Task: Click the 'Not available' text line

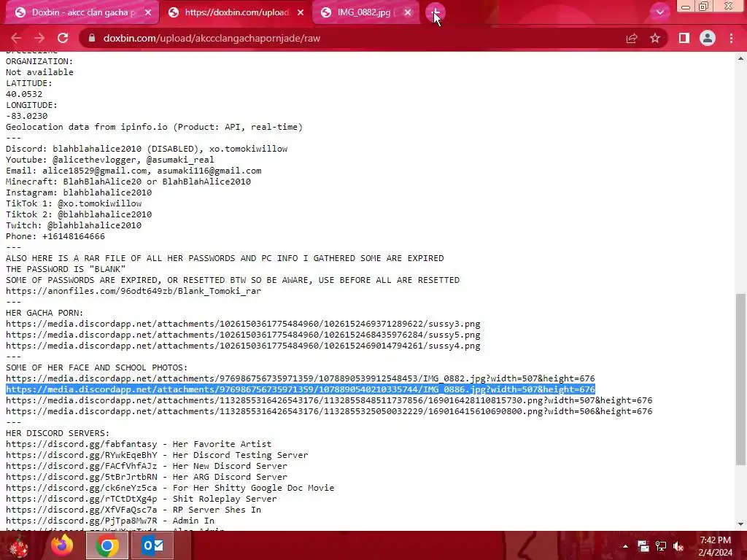Action: point(39,72)
